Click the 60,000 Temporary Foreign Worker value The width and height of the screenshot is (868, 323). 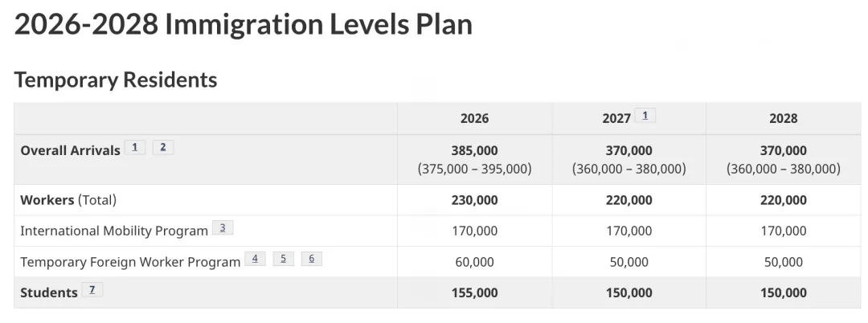pyautogui.click(x=474, y=262)
